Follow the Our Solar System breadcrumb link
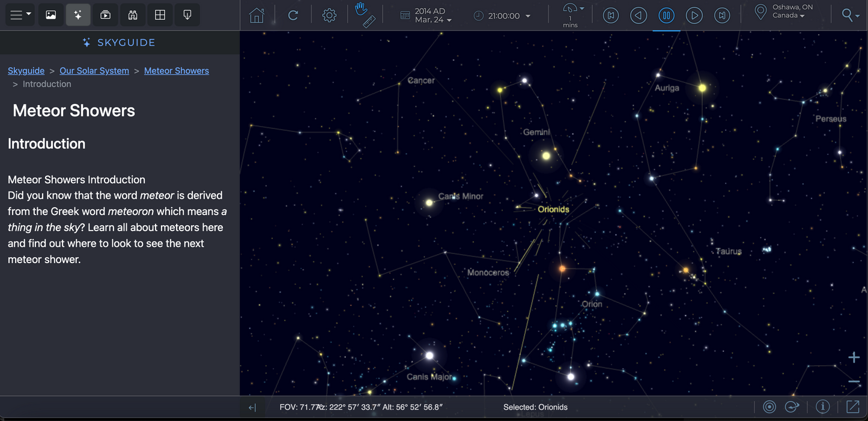The height and width of the screenshot is (421, 868). (x=94, y=70)
